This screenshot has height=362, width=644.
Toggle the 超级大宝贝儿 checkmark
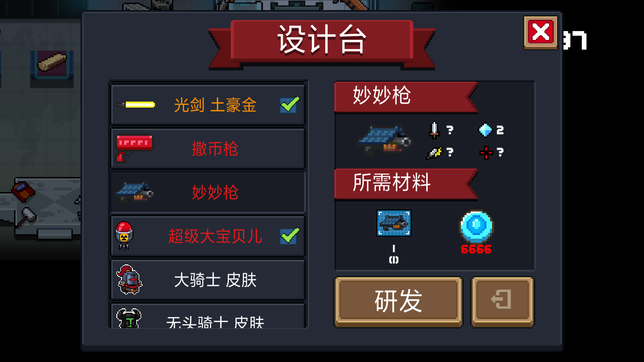[x=289, y=236]
